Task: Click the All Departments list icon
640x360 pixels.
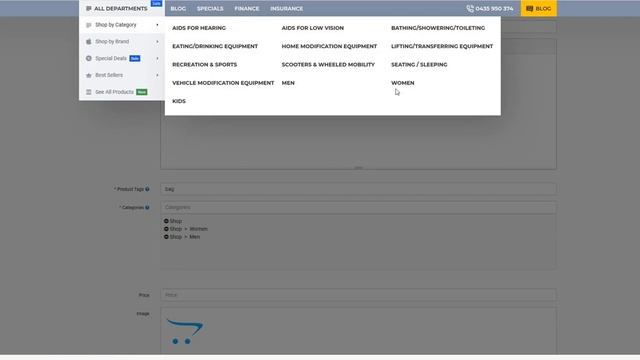Action: tap(89, 8)
